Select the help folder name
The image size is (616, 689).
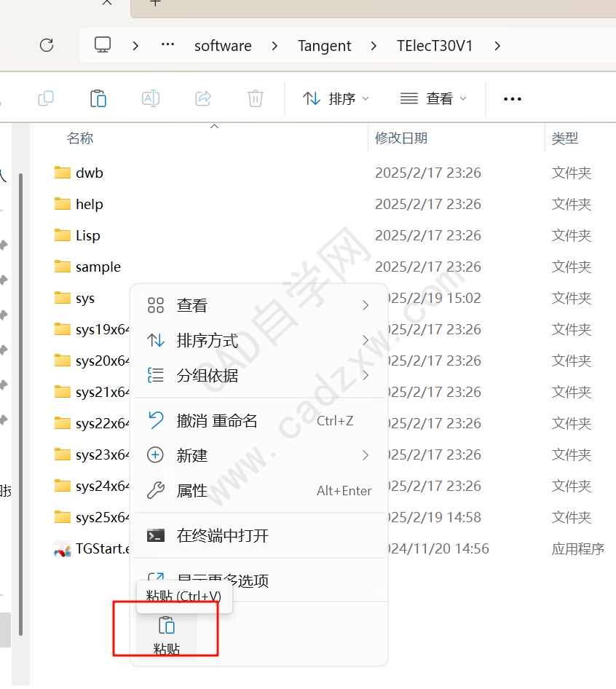pos(89,204)
